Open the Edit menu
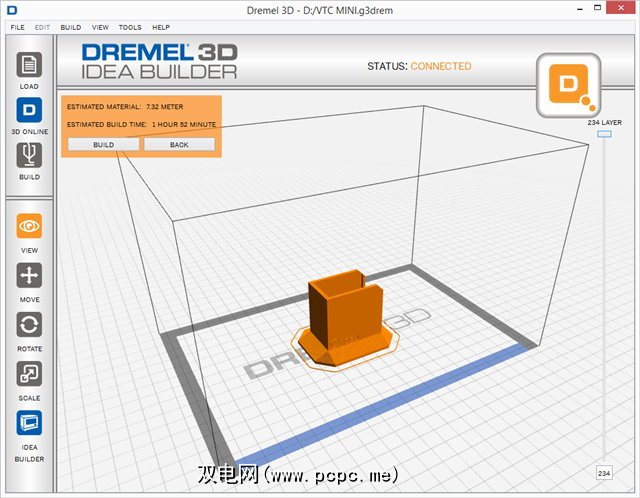 [42, 27]
